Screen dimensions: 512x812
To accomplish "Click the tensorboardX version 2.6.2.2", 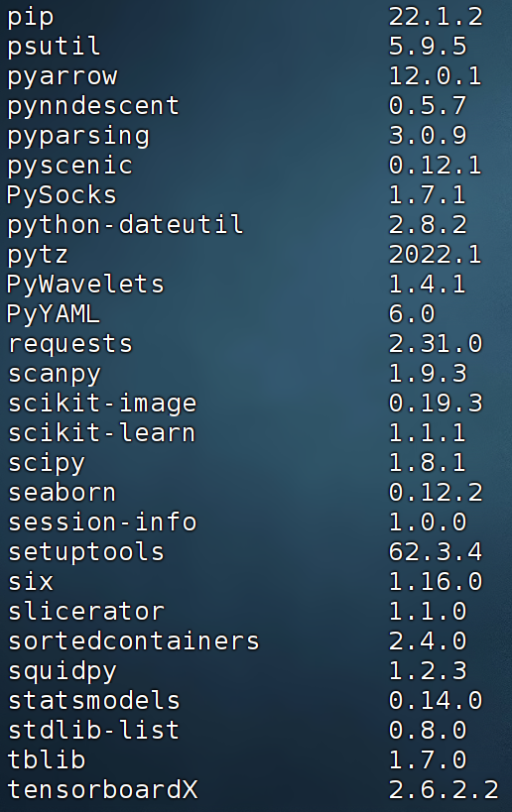I will [x=444, y=790].
